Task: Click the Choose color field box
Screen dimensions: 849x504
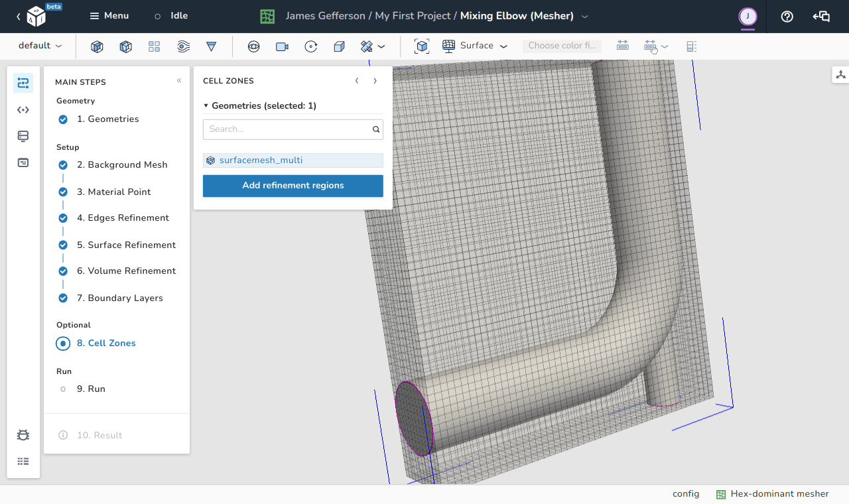Action: click(x=562, y=46)
